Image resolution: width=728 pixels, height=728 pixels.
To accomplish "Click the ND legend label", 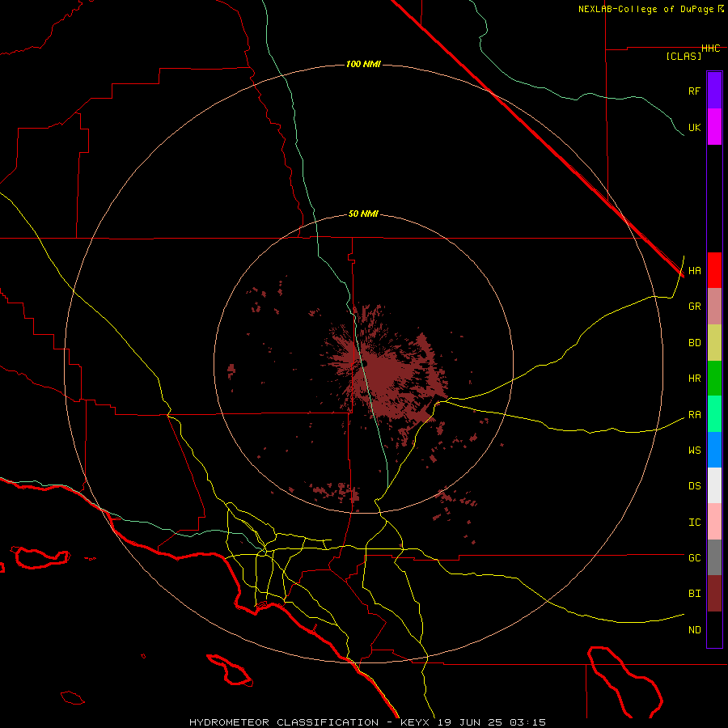I will [x=694, y=630].
